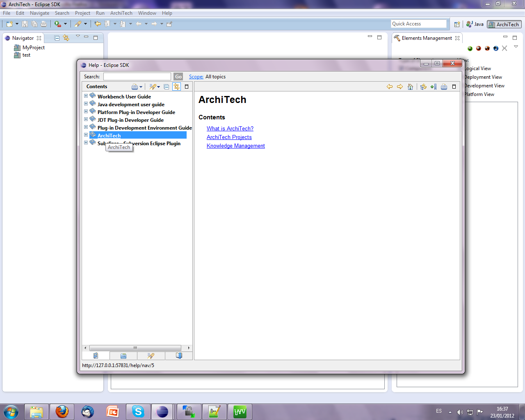Open the Search Results tab icon

click(151, 356)
